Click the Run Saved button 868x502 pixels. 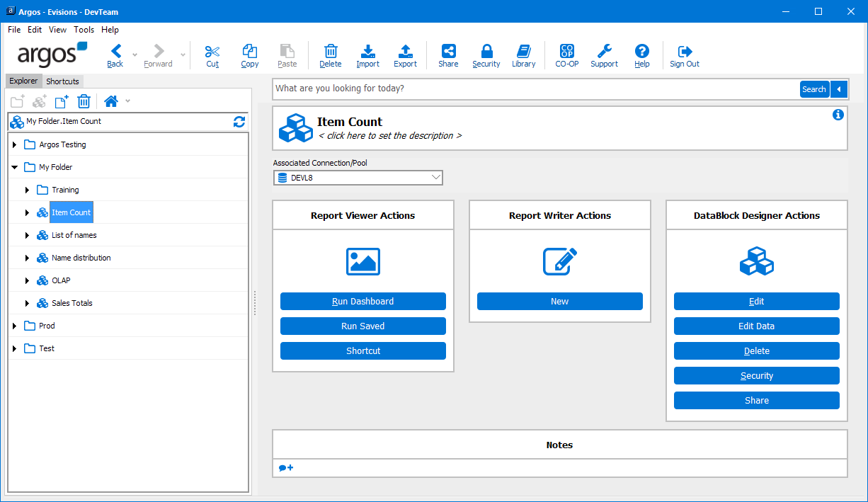363,326
